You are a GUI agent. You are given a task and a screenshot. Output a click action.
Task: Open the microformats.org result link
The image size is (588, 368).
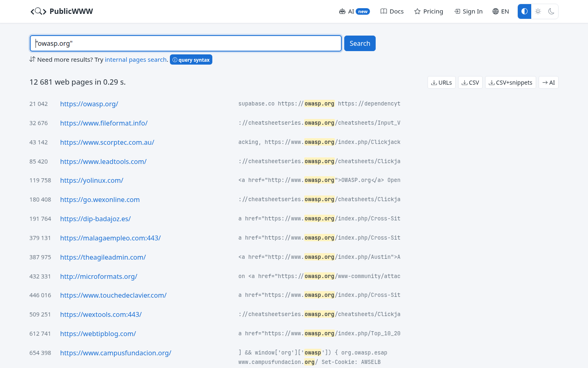(98, 276)
